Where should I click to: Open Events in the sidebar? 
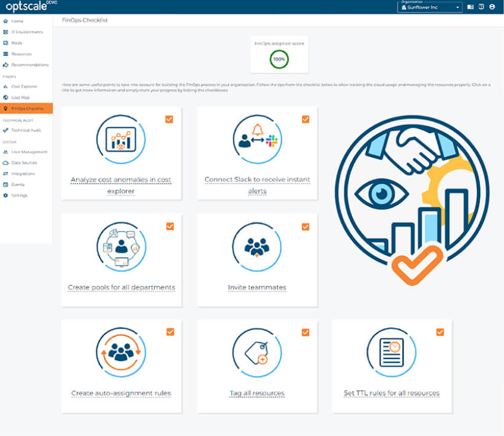(26, 185)
